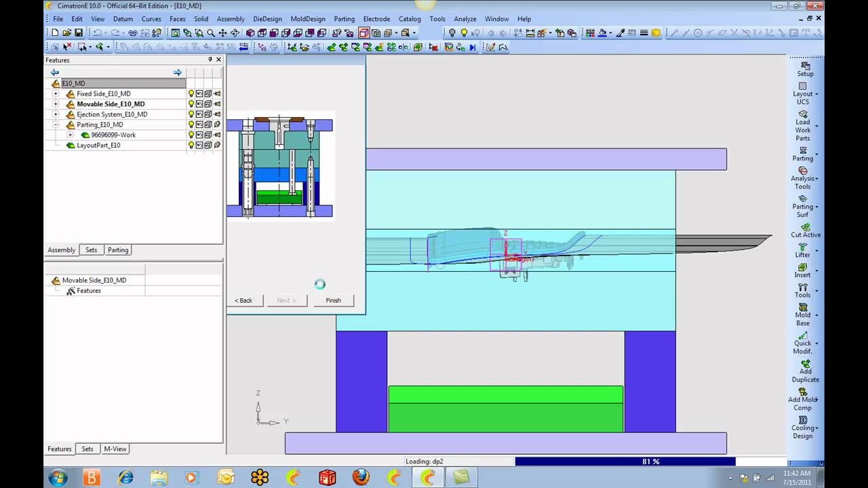The height and width of the screenshot is (488, 868).
Task: Click the paint bucket fill color icon
Action: [x=602, y=33]
